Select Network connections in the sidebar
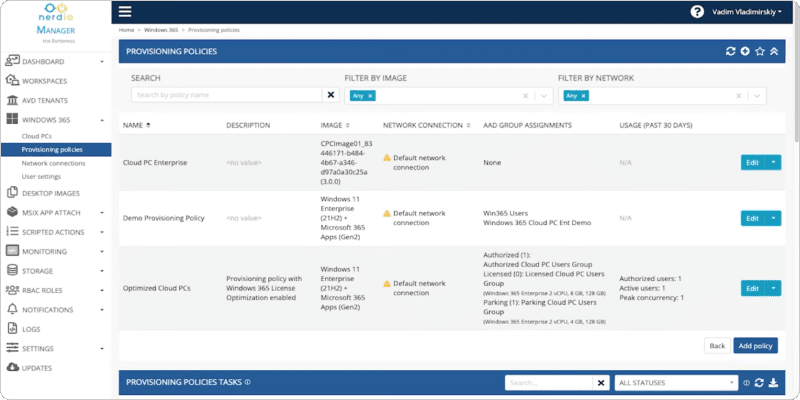The width and height of the screenshot is (800, 400). click(x=53, y=162)
